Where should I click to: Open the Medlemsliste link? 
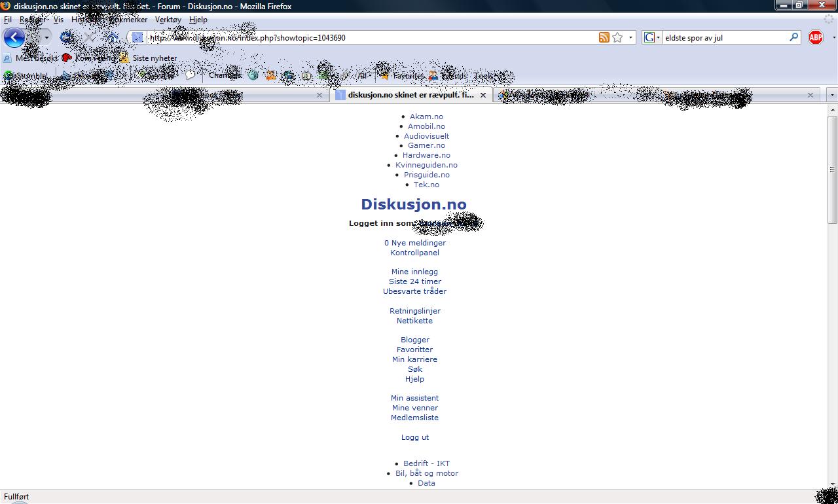click(415, 418)
